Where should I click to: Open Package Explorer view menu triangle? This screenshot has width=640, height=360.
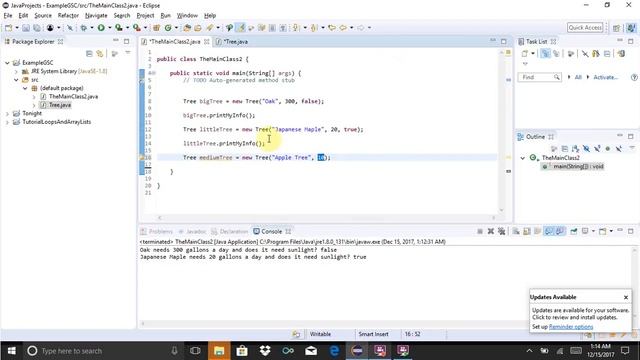128,53
